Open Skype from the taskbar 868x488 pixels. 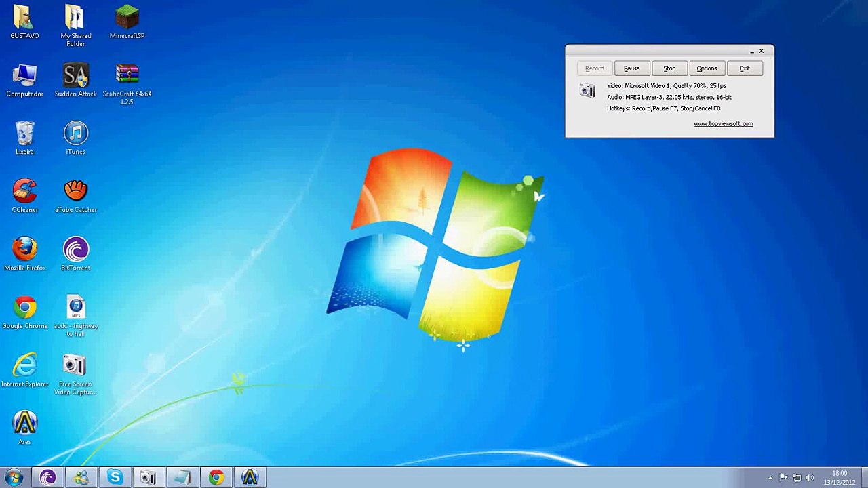pyautogui.click(x=115, y=478)
